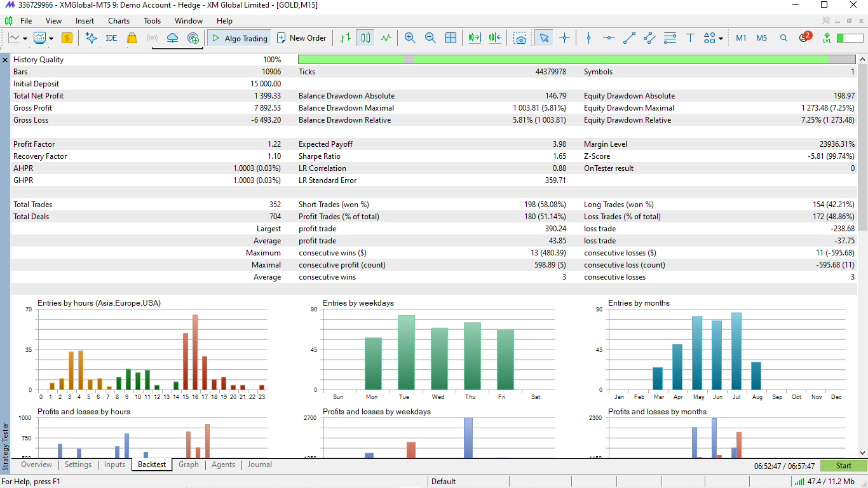Take a chart screenshot with camera icon

pos(520,38)
